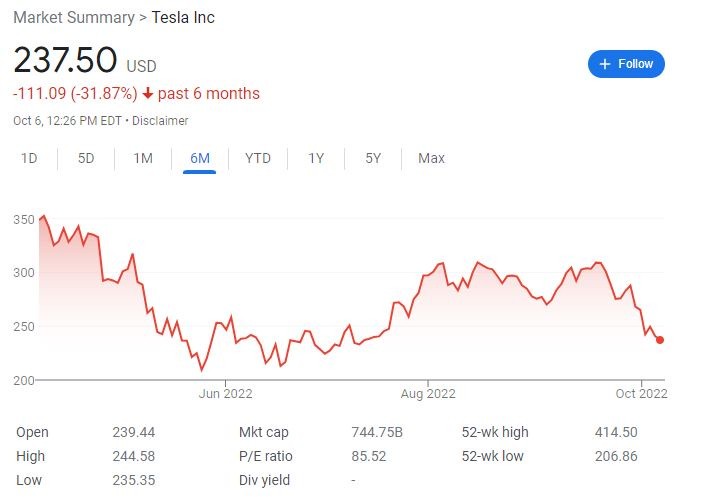705x497 pixels.
Task: Select the Max range tab
Action: [x=431, y=158]
